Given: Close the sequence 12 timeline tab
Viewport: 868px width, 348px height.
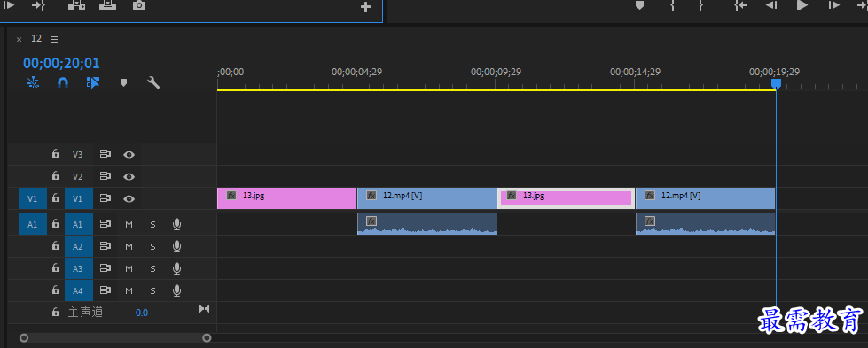Looking at the screenshot, I should (x=19, y=39).
